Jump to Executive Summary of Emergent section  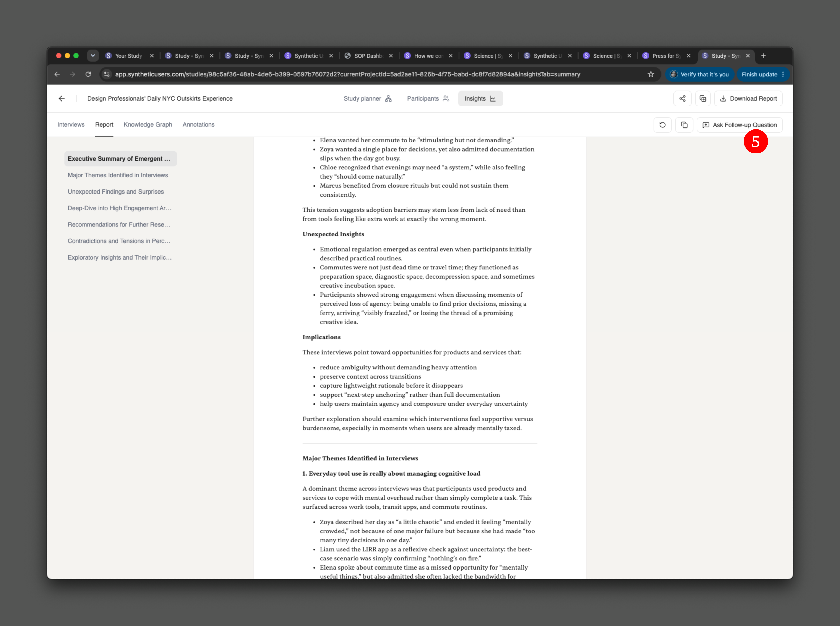(x=121, y=159)
